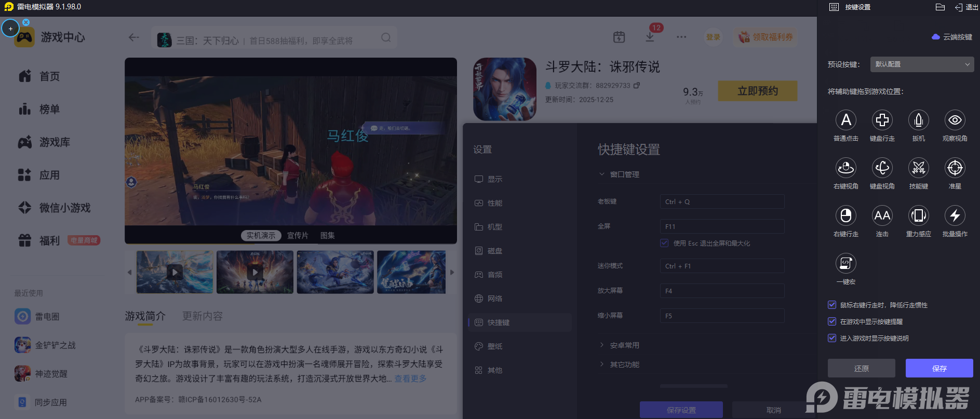This screenshot has width=980, height=419.
Task: Open the keymap folder icon
Action: pos(940,7)
